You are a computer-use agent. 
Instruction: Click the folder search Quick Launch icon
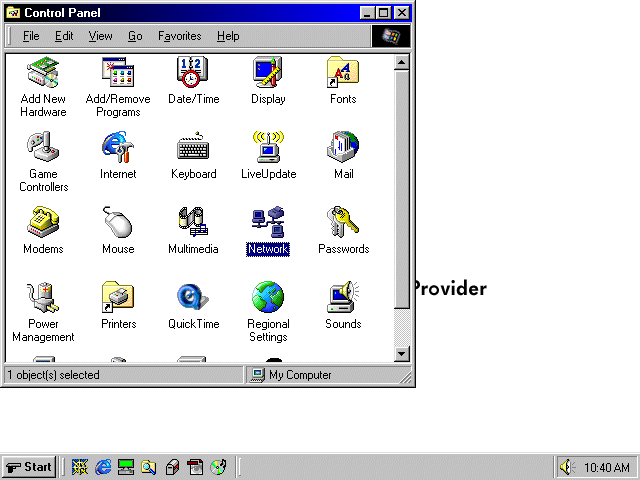pos(149,467)
